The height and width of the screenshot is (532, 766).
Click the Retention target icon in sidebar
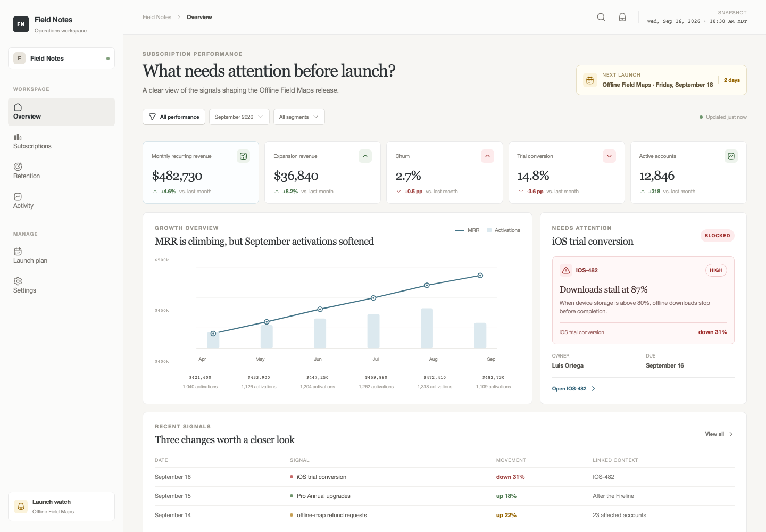(18, 167)
